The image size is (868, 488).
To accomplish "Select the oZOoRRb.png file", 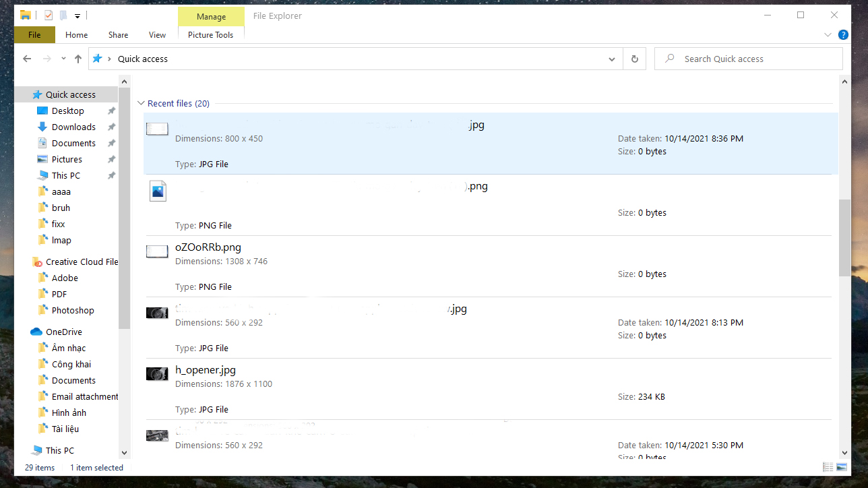I will point(491,266).
